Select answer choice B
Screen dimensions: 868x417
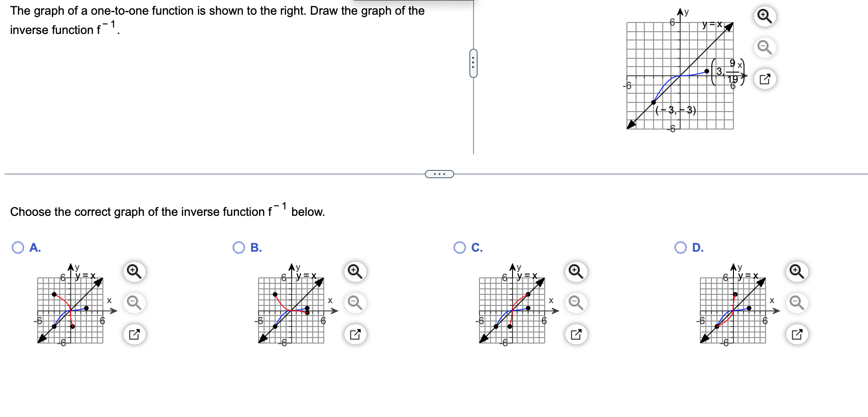[x=239, y=248]
